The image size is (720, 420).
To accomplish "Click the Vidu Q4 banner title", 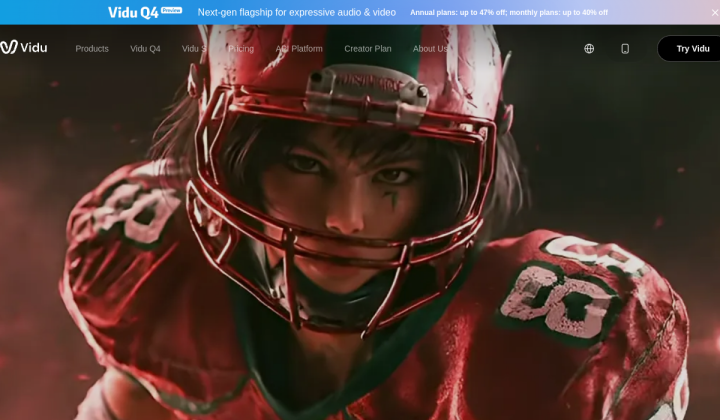I will click(133, 12).
